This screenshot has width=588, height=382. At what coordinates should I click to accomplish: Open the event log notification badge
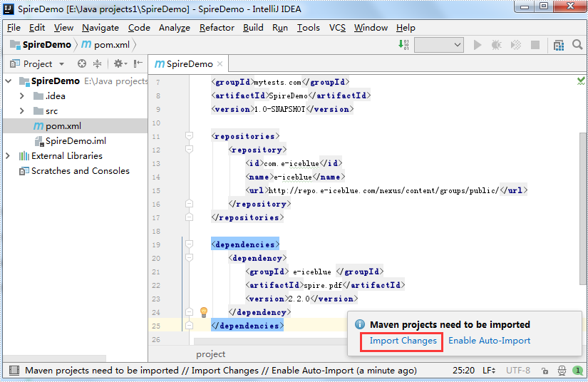tap(578, 371)
